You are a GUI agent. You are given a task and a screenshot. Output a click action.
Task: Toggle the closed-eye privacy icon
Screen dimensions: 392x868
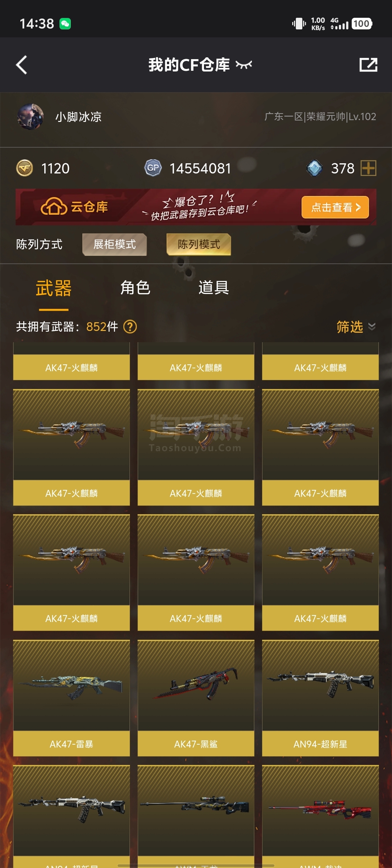point(244,65)
